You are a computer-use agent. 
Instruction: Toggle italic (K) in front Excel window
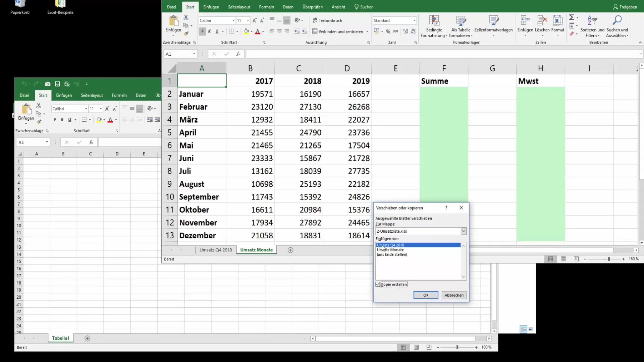pyautogui.click(x=210, y=31)
